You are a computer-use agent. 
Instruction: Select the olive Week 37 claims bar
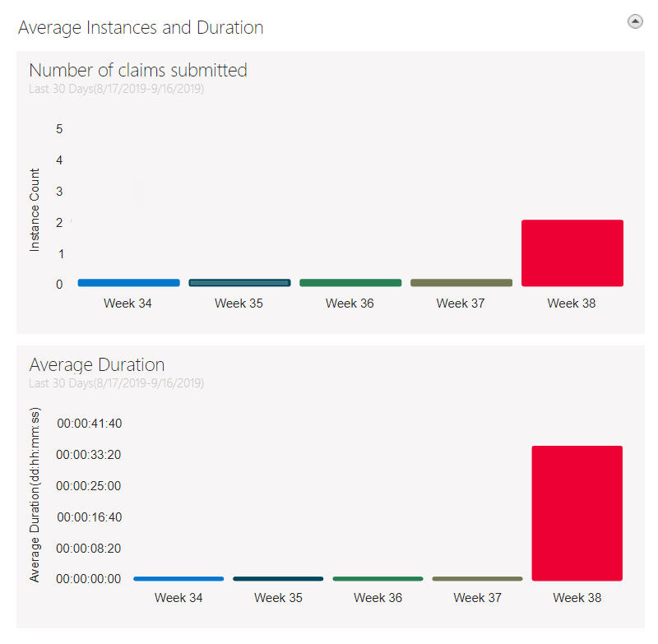tap(461, 282)
